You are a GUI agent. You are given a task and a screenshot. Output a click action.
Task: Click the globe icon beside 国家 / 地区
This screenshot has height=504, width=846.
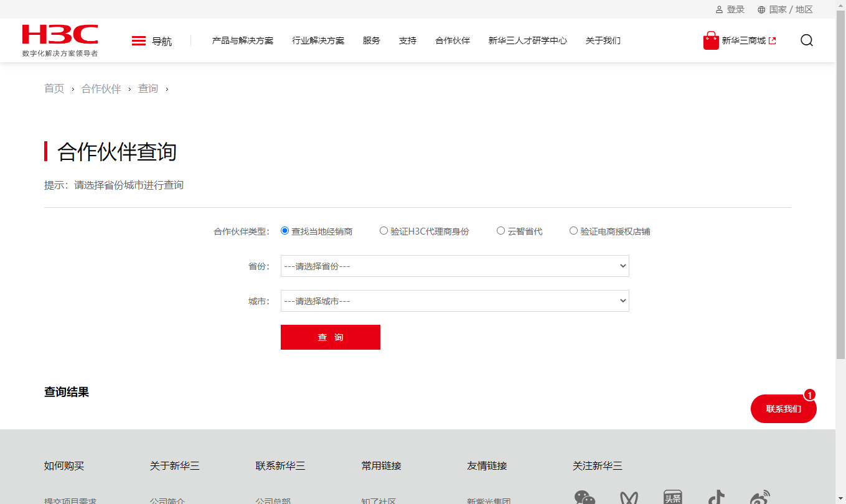pyautogui.click(x=761, y=9)
